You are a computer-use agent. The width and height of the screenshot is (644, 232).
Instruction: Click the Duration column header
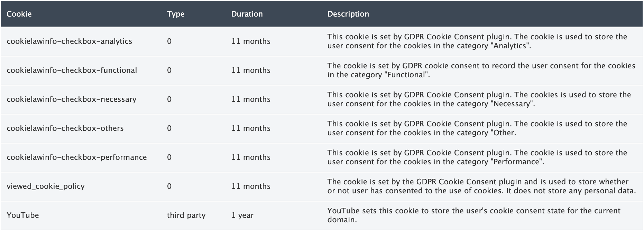pyautogui.click(x=247, y=14)
